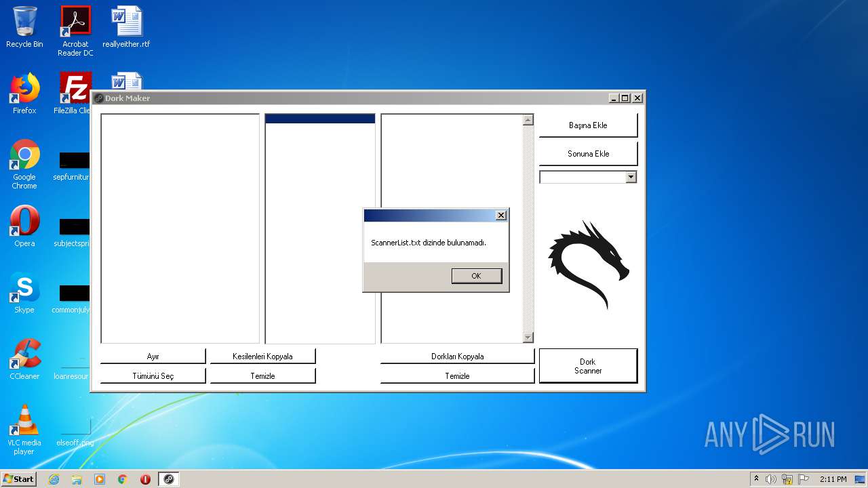This screenshot has height=488, width=868.
Task: Click the dragon logo in Dork Maker
Action: [x=589, y=264]
